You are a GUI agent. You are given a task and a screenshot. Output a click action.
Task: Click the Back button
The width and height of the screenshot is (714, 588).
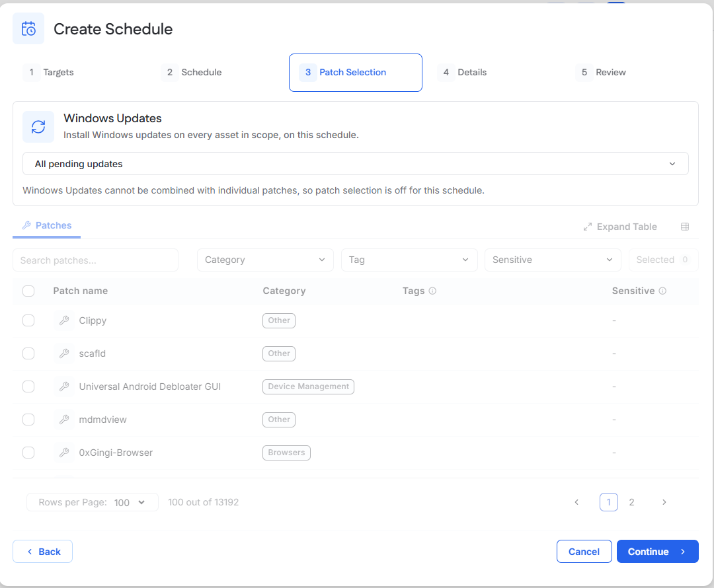point(43,552)
